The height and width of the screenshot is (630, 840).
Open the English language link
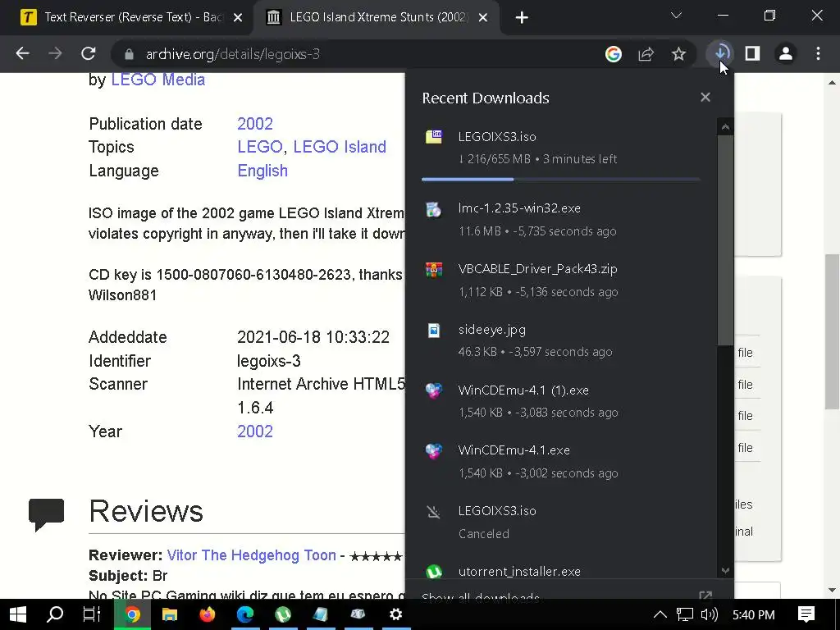(x=262, y=171)
